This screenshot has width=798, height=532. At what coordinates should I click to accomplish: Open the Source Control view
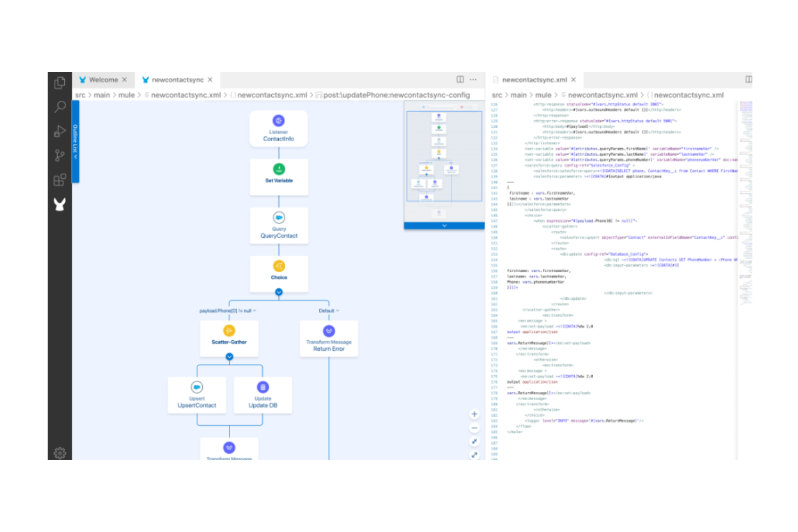[60, 155]
